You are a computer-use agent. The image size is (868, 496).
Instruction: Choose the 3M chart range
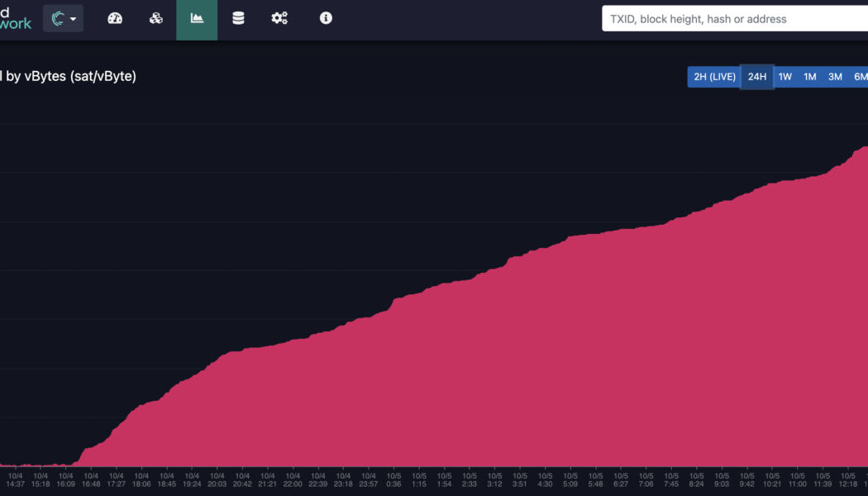coord(835,77)
